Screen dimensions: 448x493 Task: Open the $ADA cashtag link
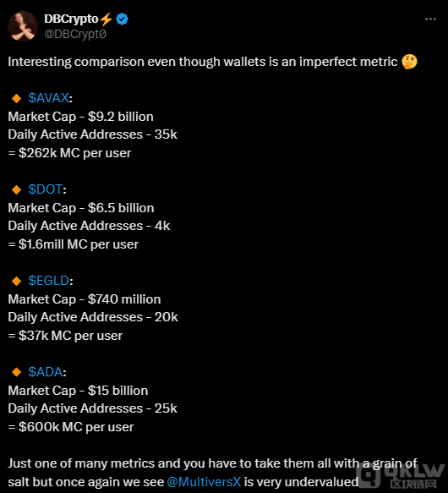(x=46, y=372)
